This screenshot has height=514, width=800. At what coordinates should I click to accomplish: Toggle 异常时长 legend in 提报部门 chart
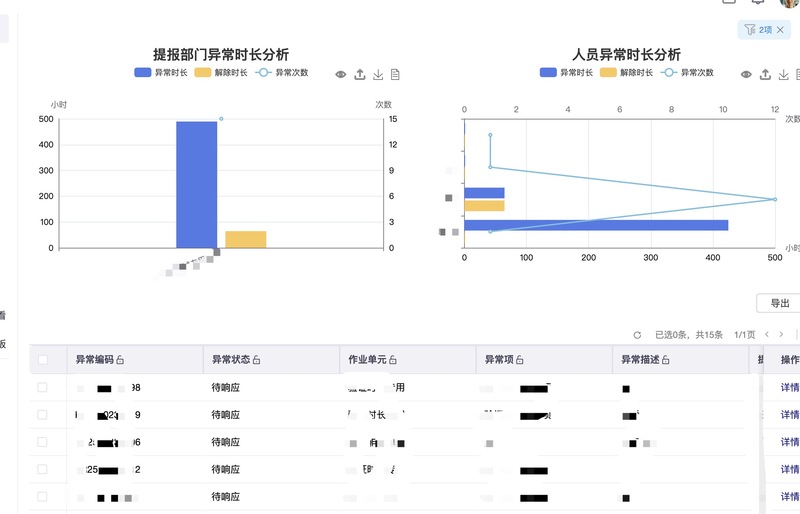click(161, 72)
